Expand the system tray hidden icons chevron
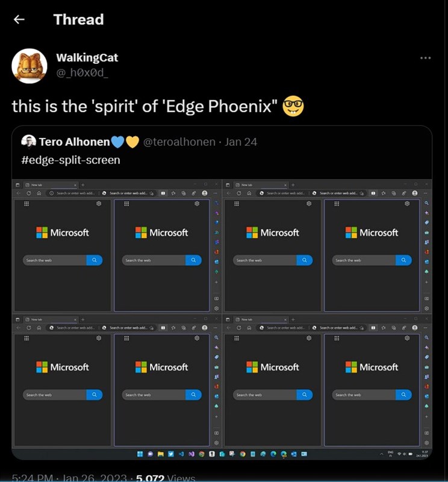This screenshot has height=482, width=448. click(x=382, y=454)
